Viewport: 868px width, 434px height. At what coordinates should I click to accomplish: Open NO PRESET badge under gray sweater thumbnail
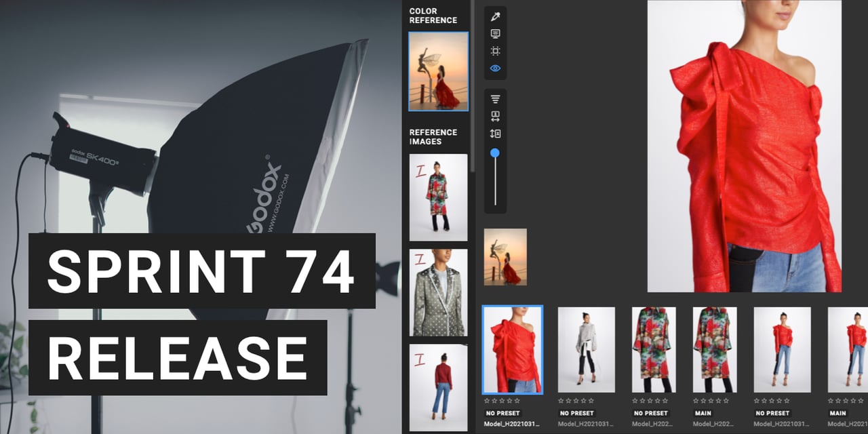pyautogui.click(x=576, y=413)
